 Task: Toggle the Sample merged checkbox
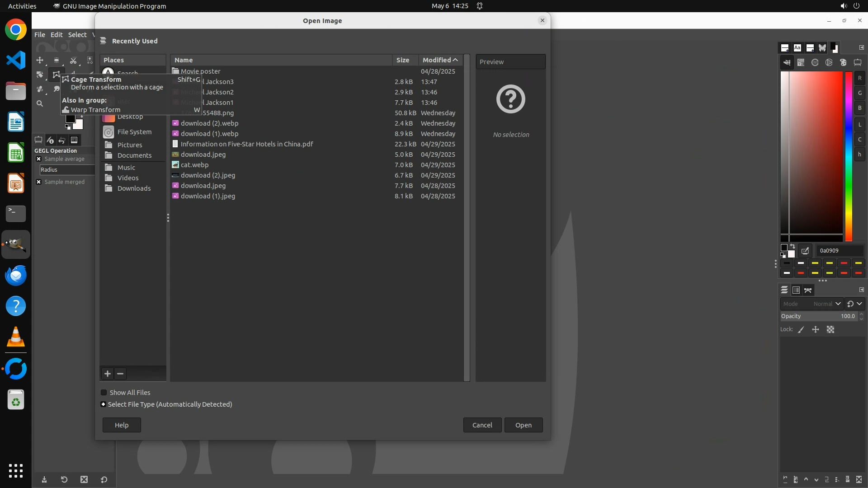coord(39,182)
